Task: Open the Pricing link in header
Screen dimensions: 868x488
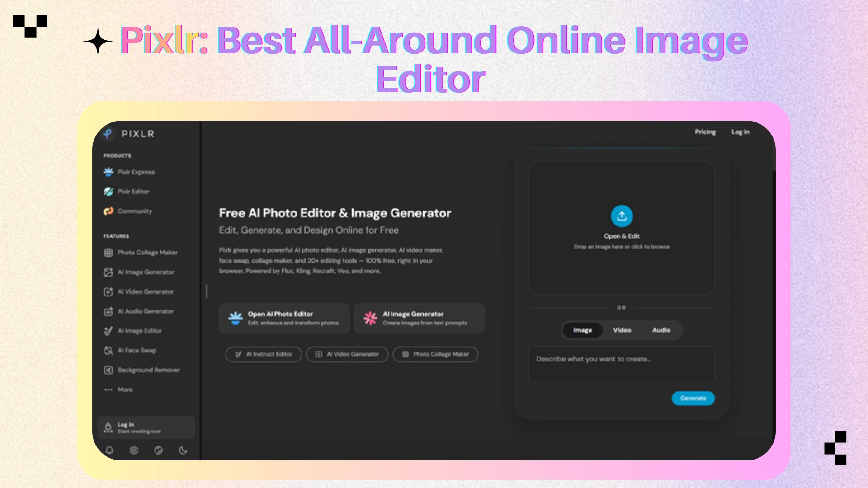Action: click(x=705, y=132)
